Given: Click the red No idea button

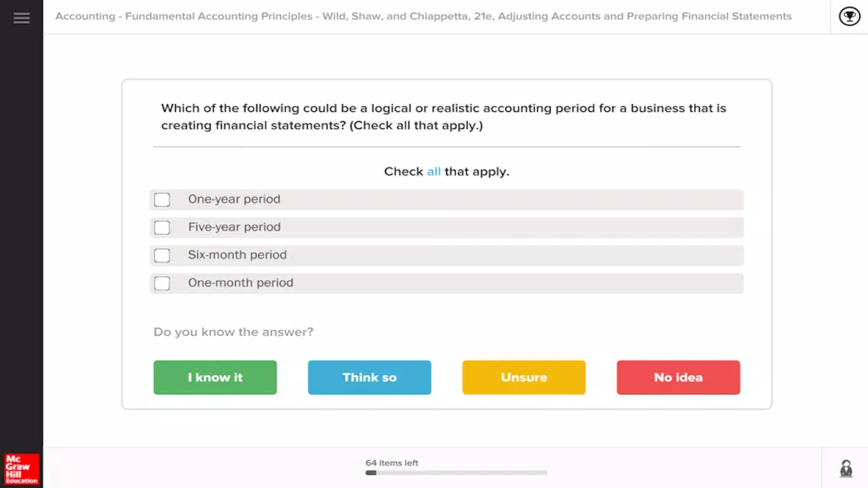Looking at the screenshot, I should click(679, 377).
